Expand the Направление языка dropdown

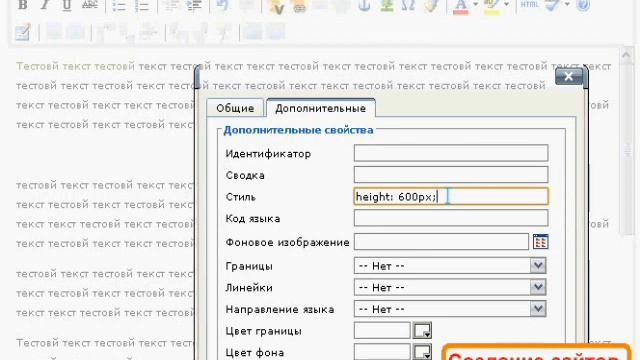(x=538, y=309)
